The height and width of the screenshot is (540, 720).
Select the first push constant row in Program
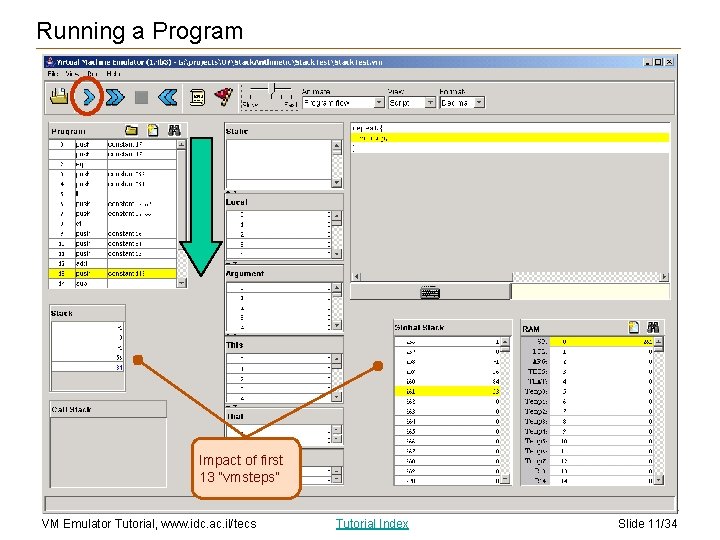point(112,144)
